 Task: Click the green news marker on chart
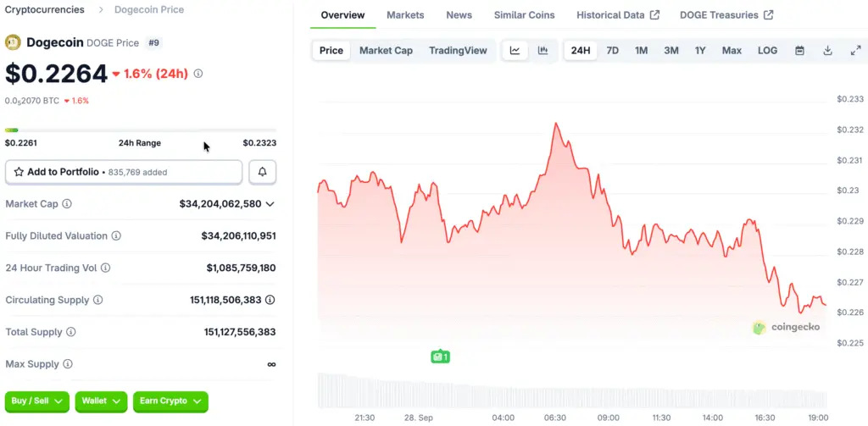[439, 357]
